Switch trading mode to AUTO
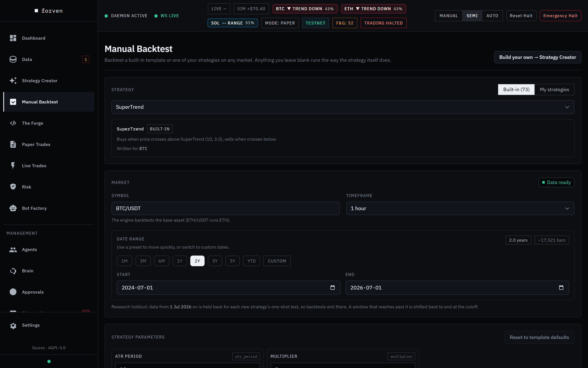Screen dimensions: 588x368 [492, 16]
